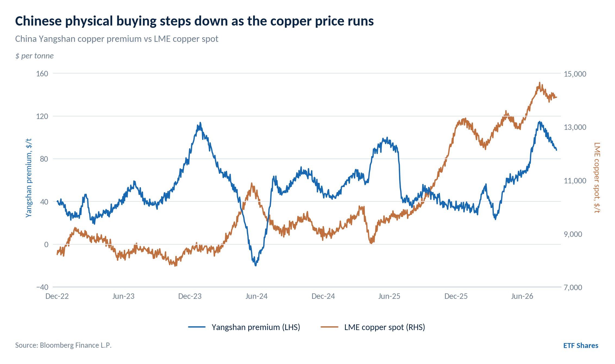Click the Yangshan premium, $/t axis title

[29, 178]
